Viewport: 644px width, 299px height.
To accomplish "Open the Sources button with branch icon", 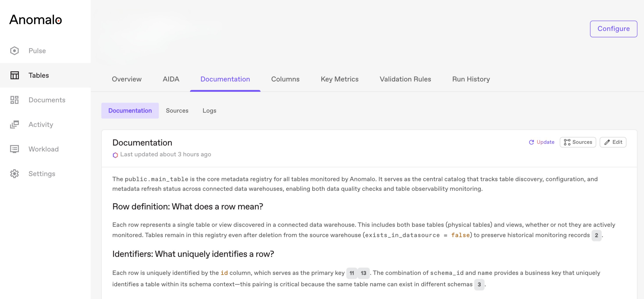I will [x=578, y=142].
